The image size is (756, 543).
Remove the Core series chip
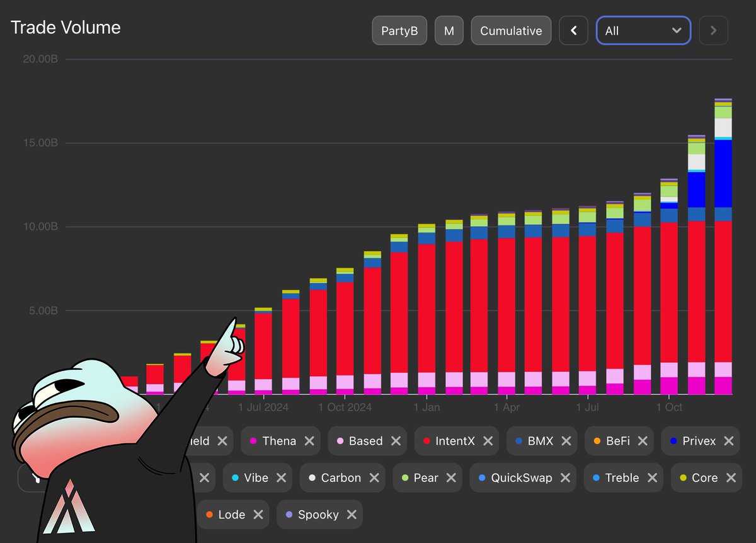tap(731, 478)
